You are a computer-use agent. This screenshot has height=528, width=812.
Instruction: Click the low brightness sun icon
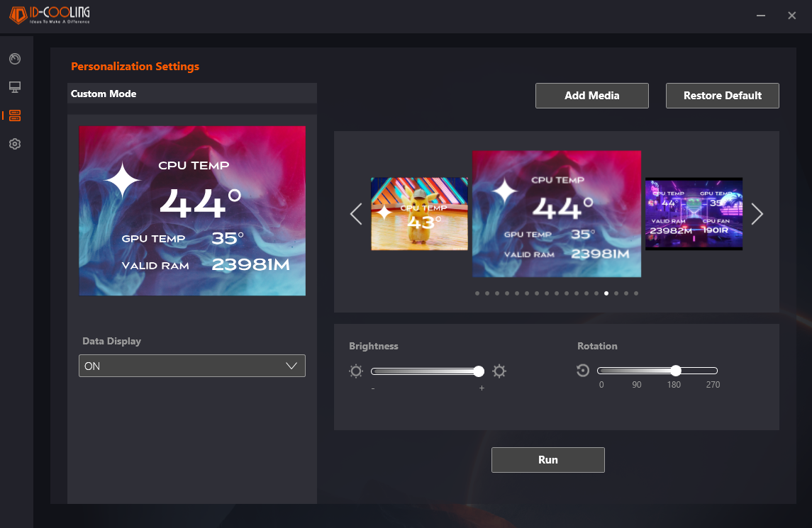[x=356, y=371]
